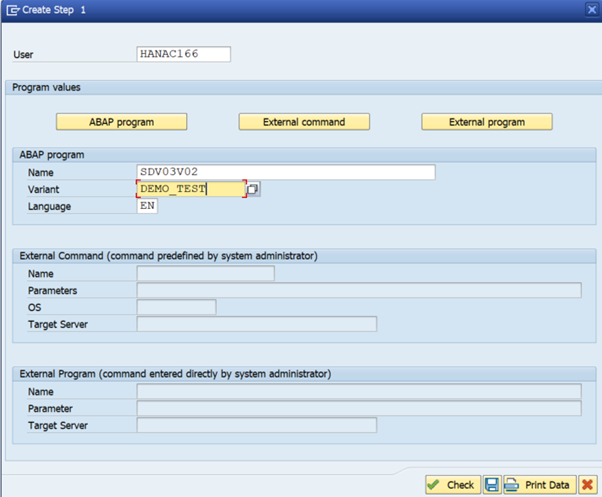Click External Program Name field
The height and width of the screenshot is (497, 602).
359,391
